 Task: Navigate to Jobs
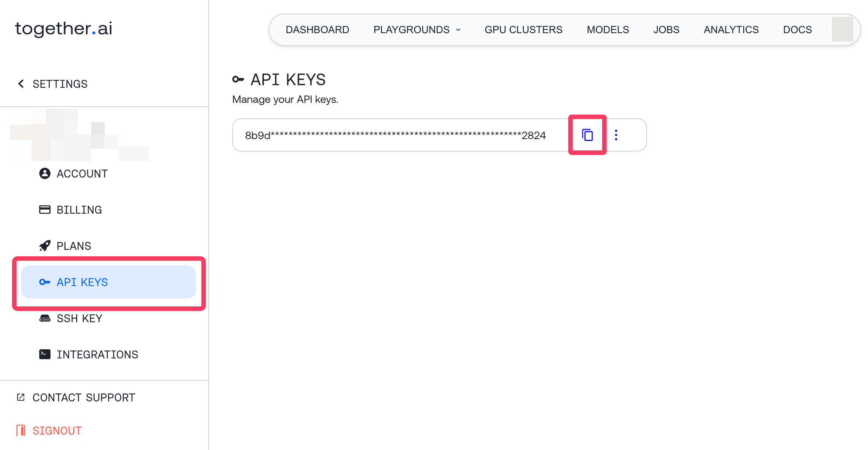click(x=666, y=30)
